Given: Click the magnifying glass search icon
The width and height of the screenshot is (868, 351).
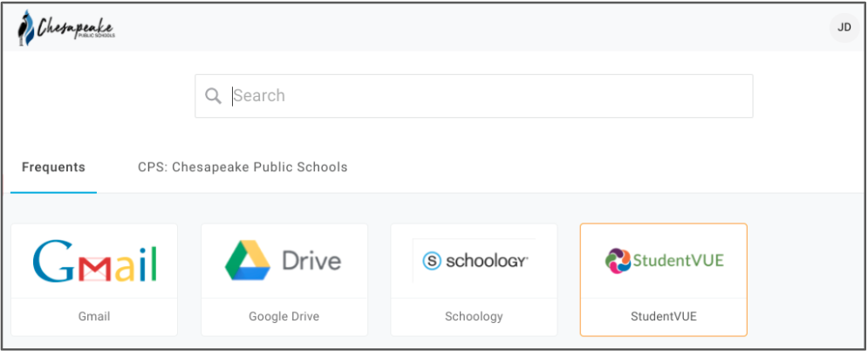Looking at the screenshot, I should pyautogui.click(x=213, y=96).
